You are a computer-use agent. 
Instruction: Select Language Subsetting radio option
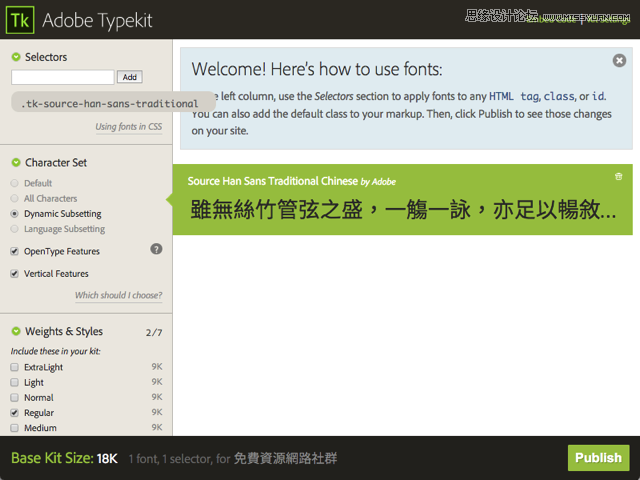tap(15, 229)
